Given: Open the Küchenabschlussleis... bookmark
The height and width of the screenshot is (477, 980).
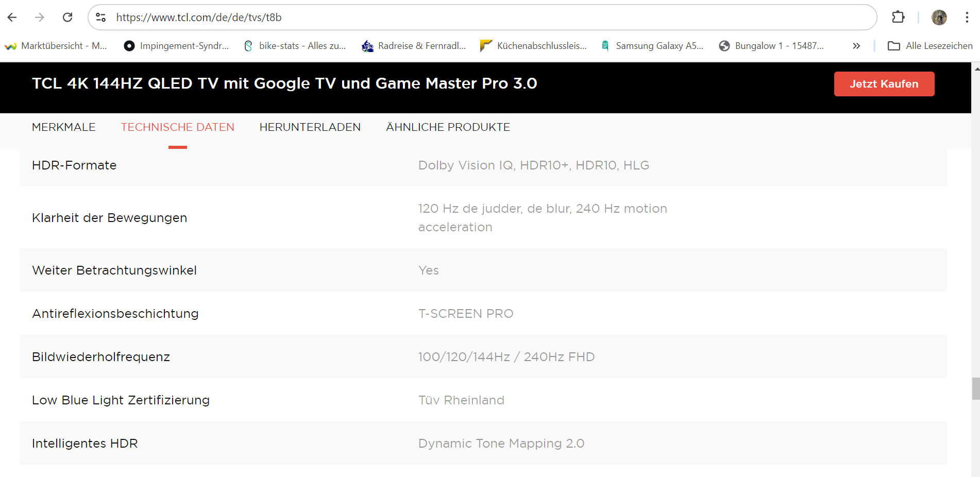Looking at the screenshot, I should pos(533,46).
